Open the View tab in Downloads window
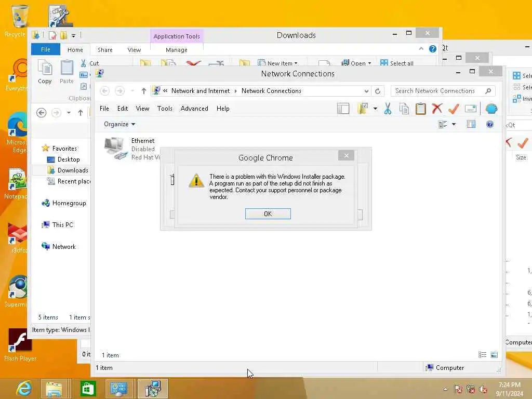Screen dimensions: 532x399 click(x=134, y=50)
